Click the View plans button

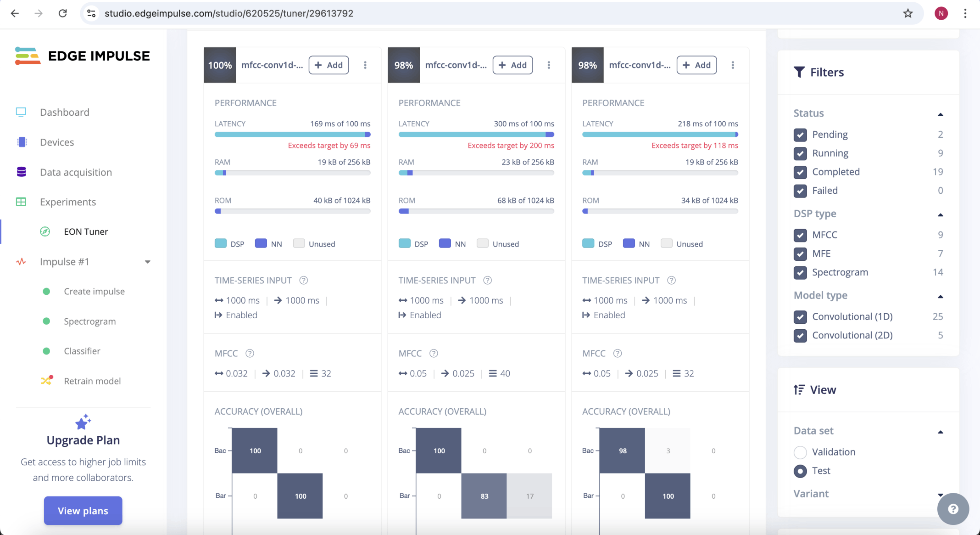click(x=83, y=511)
